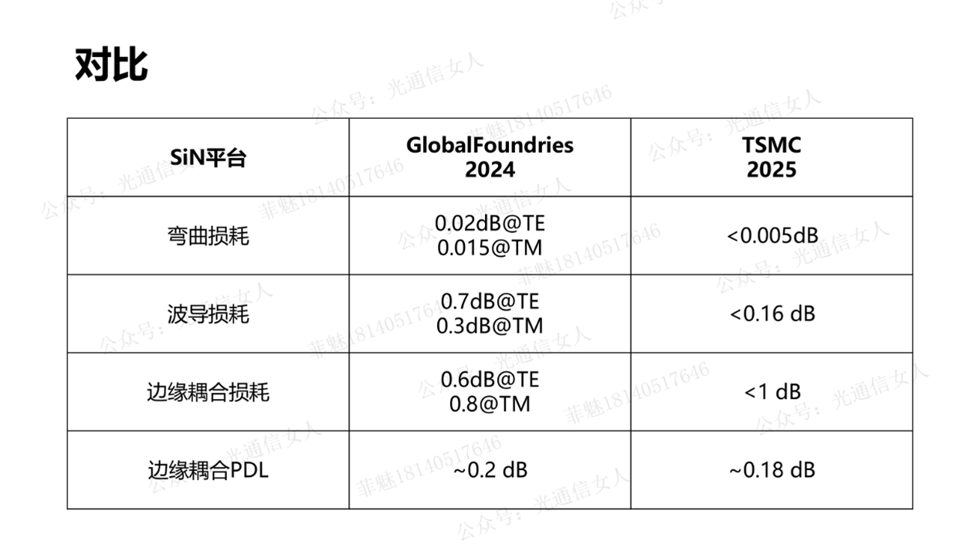980x551 pixels.
Task: Click the 0.3dB@TM value
Action: [x=490, y=326]
